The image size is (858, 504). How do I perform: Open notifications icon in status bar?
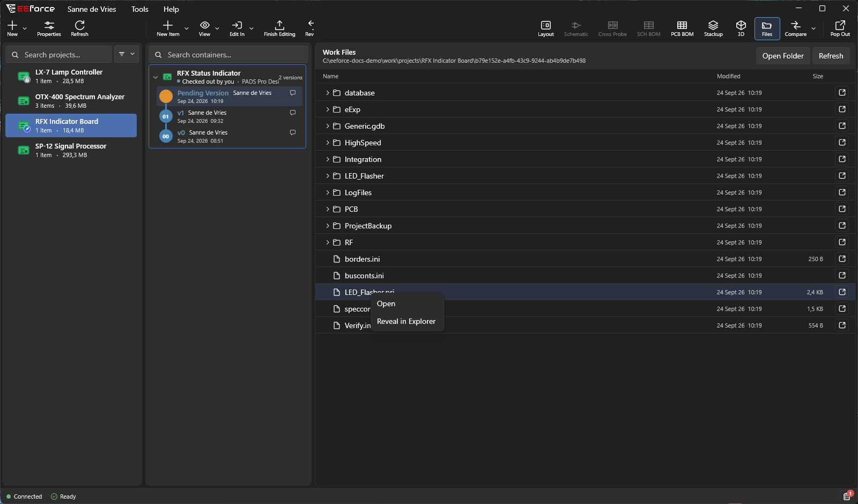pos(847,496)
